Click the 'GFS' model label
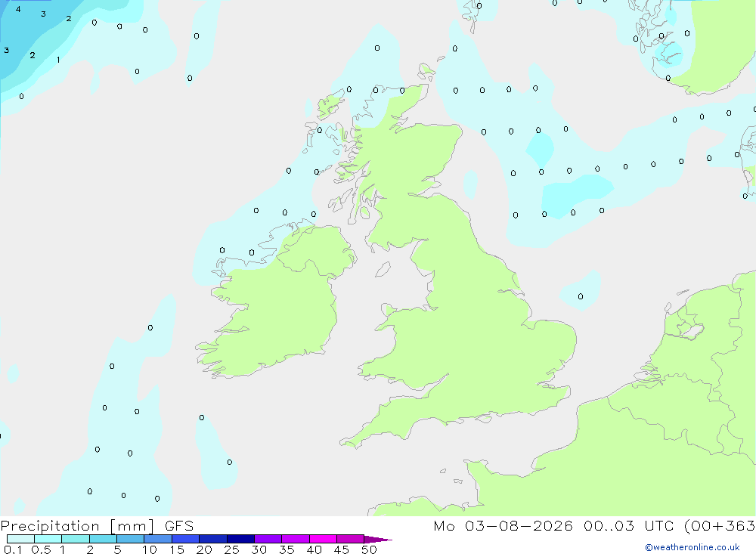This screenshot has height=554, width=756. [179, 526]
